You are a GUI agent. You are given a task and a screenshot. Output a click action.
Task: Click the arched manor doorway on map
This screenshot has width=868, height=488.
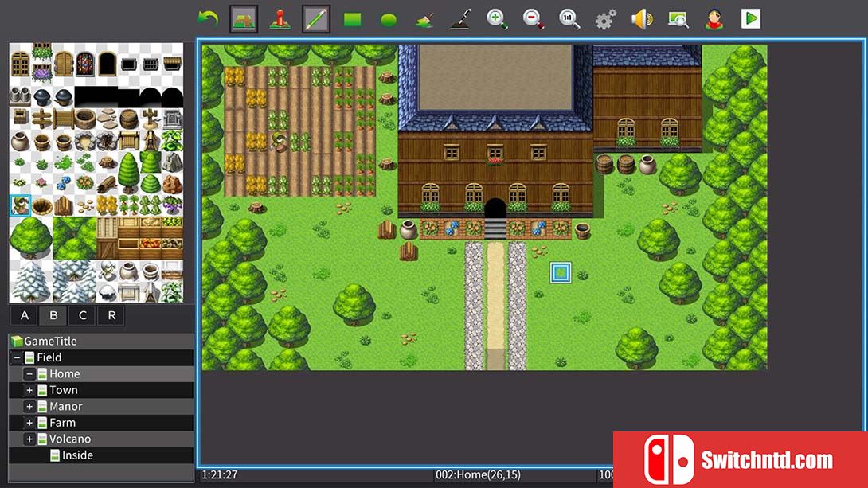[495, 208]
